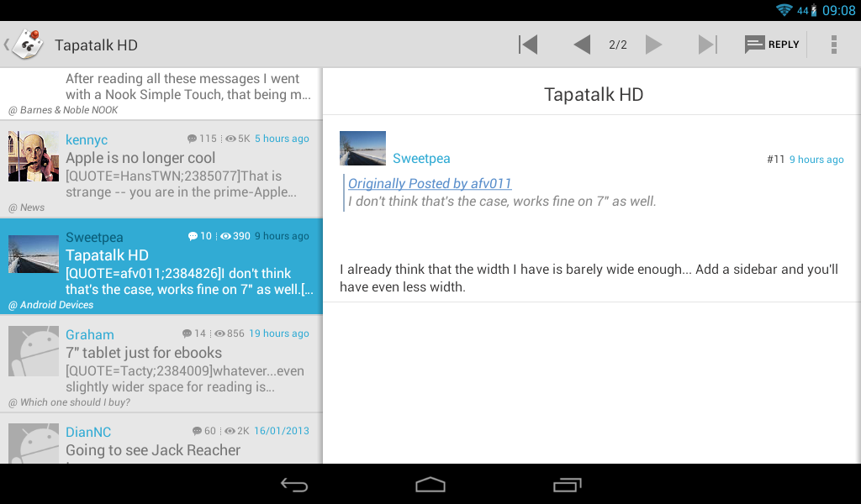Tap the Android back navigation button
The height and width of the screenshot is (504, 861).
pos(294,484)
